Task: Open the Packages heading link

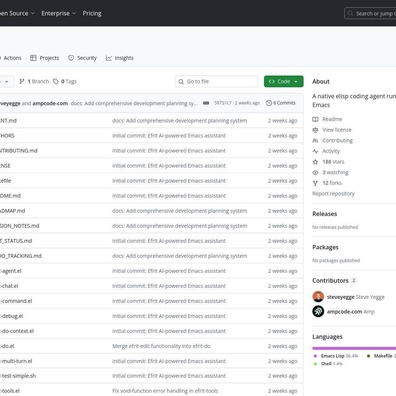Action: pos(325,247)
